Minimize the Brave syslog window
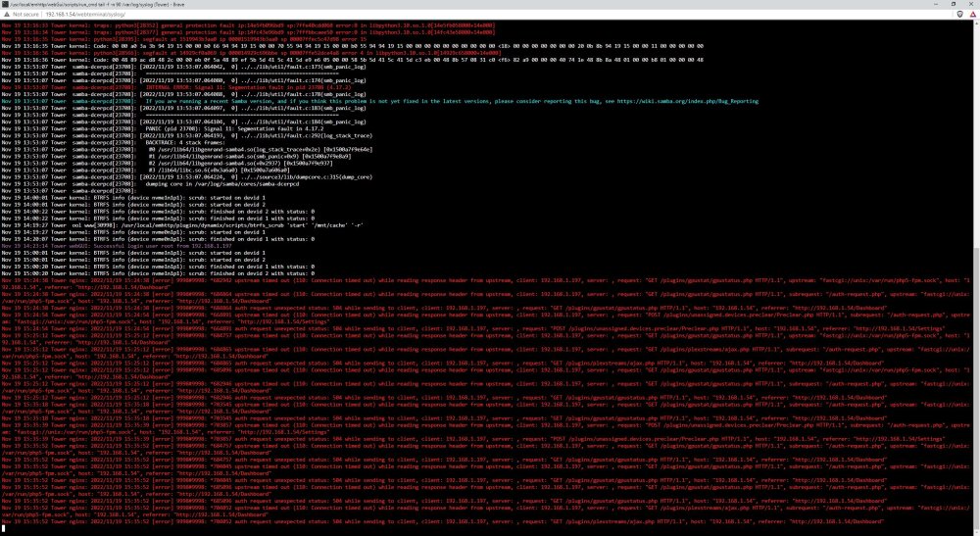 pyautogui.click(x=936, y=4)
